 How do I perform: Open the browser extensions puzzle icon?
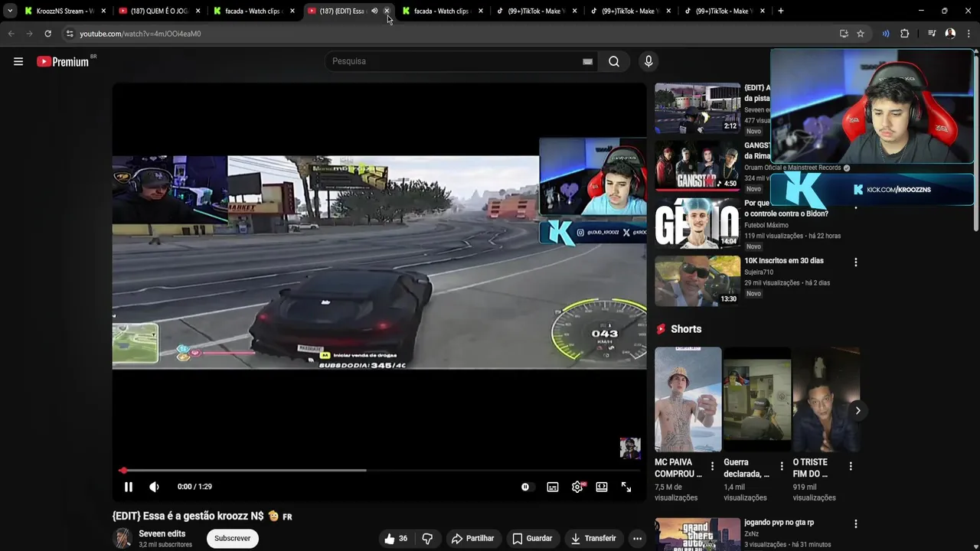tap(904, 34)
